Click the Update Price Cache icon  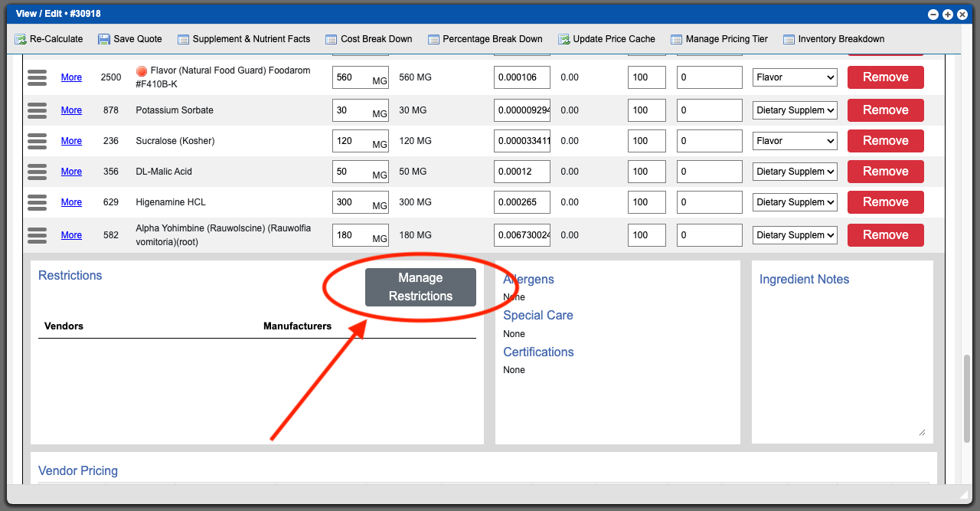click(x=564, y=39)
